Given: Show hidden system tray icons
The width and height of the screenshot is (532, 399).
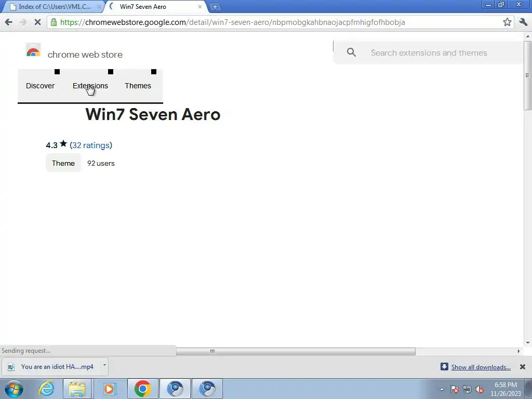Looking at the screenshot, I should pos(442,389).
